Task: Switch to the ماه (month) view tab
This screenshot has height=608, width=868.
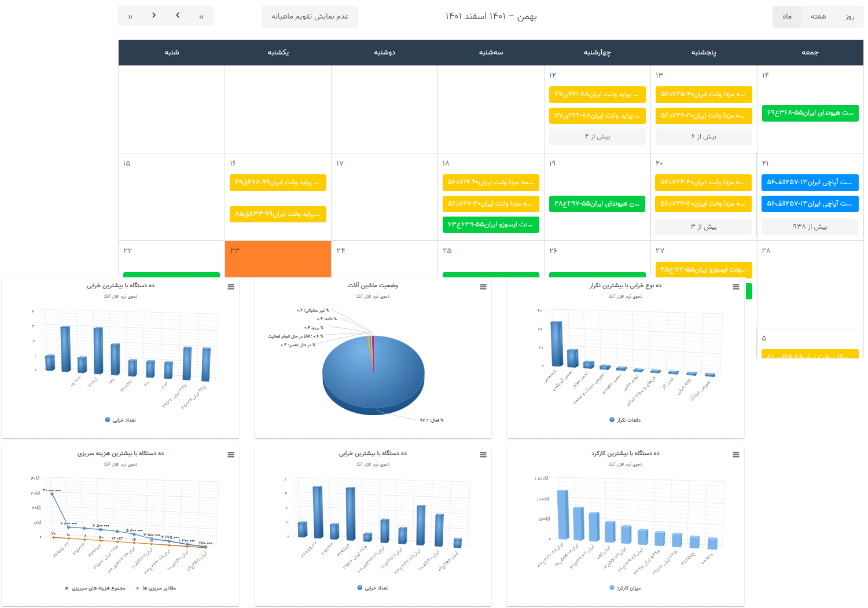Action: coord(787,17)
